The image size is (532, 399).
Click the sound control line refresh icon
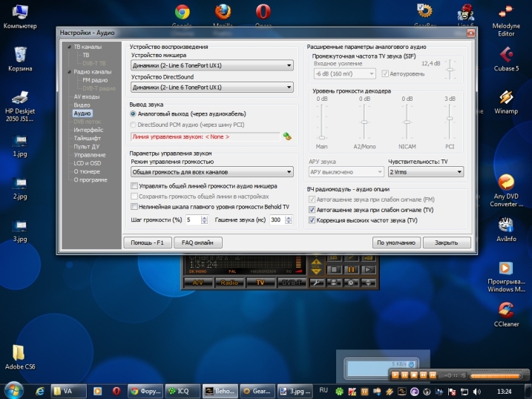286,136
